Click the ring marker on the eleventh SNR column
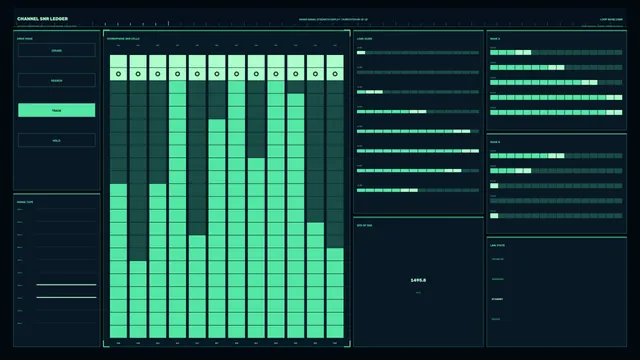 coord(315,74)
